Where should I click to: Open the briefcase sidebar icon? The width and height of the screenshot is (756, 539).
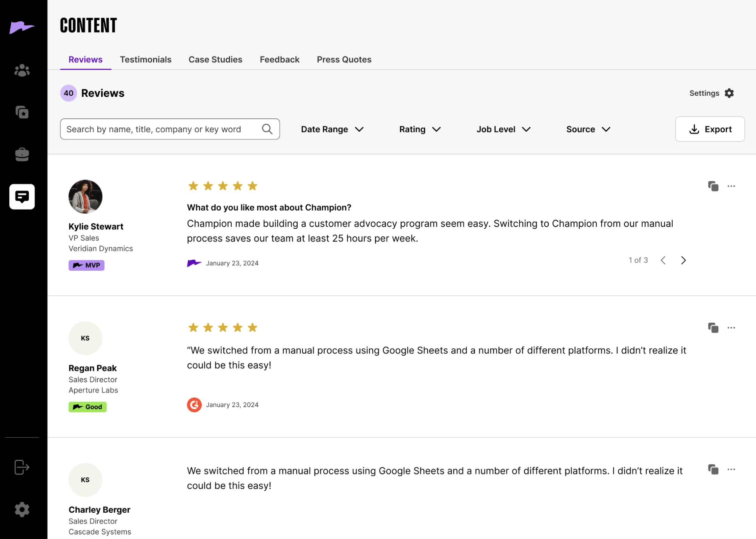pos(22,155)
